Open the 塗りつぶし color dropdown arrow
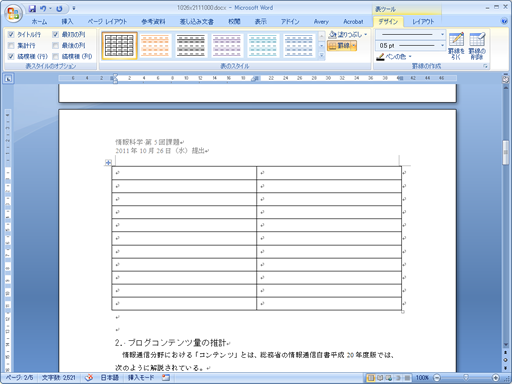The image size is (512, 384). pos(366,34)
